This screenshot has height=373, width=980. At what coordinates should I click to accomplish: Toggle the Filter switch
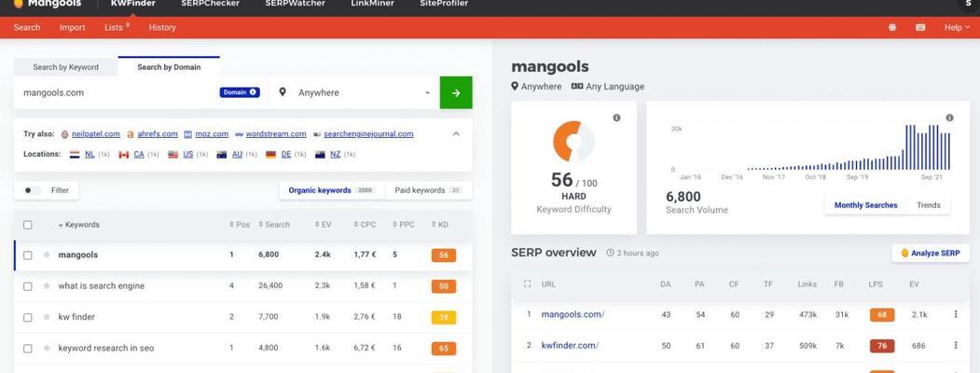(33, 190)
